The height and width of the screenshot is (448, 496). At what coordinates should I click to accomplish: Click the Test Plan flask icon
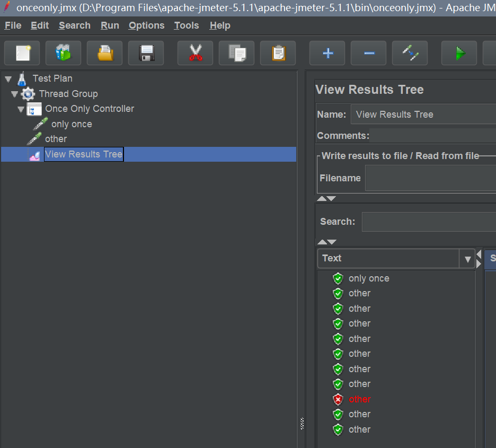click(x=22, y=79)
